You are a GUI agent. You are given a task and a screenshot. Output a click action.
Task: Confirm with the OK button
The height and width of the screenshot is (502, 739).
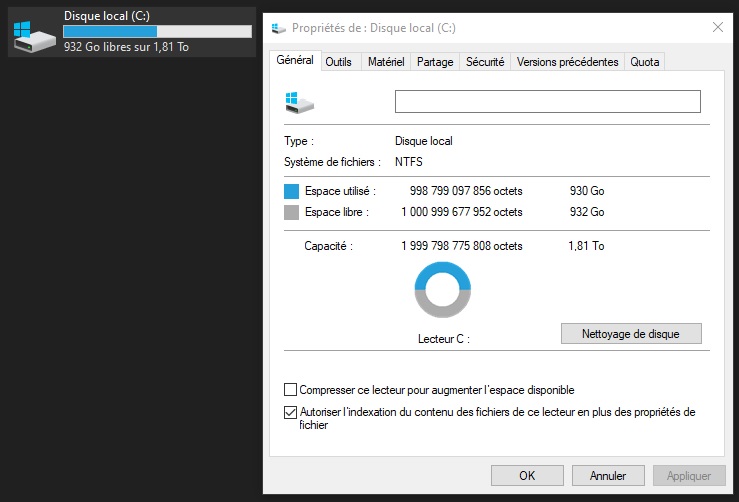point(527,476)
